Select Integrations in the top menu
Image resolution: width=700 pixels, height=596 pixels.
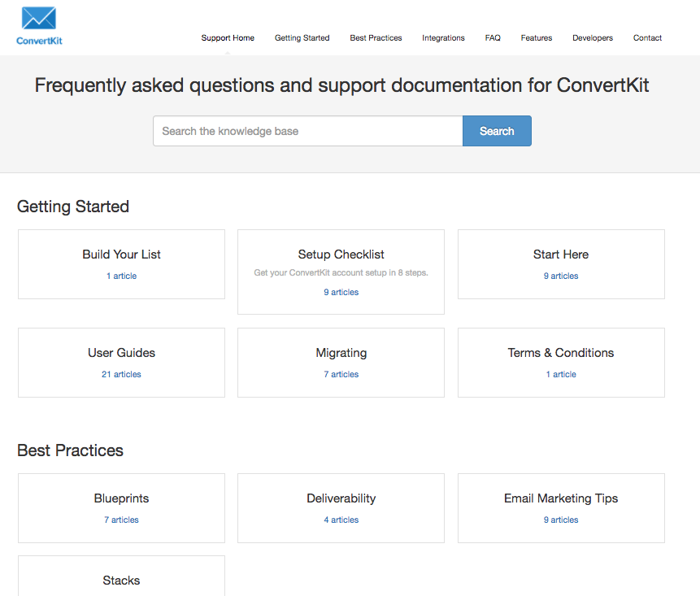pos(443,38)
